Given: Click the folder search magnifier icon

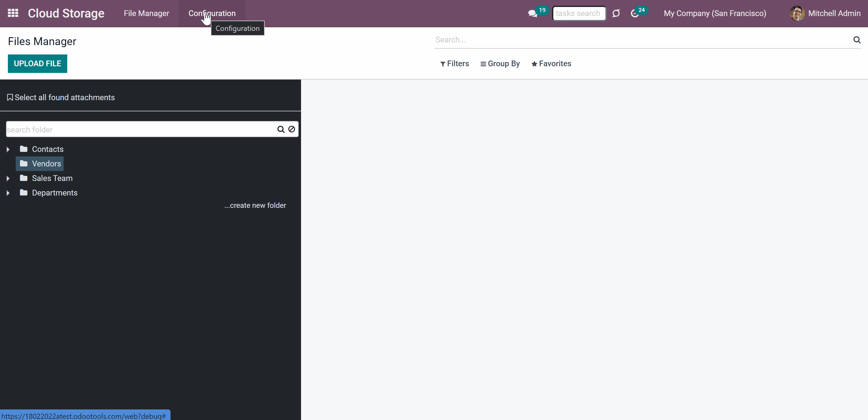Looking at the screenshot, I should tap(281, 130).
